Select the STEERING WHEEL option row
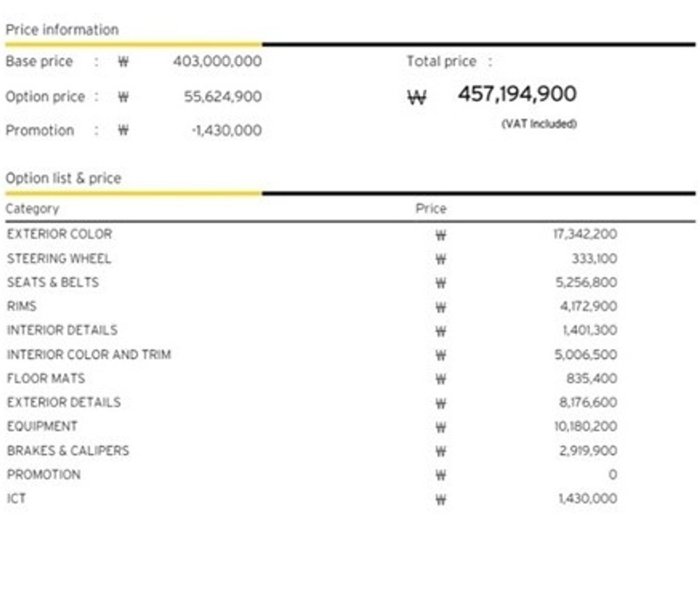 click(x=312, y=259)
